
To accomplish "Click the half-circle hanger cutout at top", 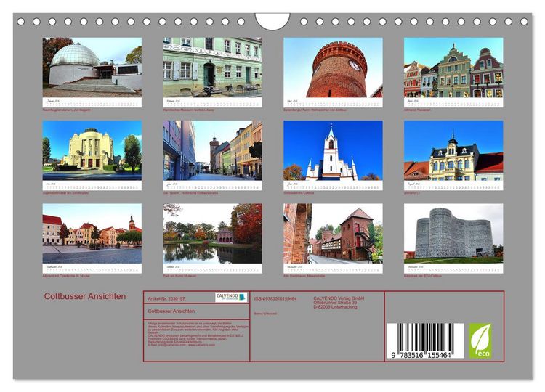I will 272,21.
